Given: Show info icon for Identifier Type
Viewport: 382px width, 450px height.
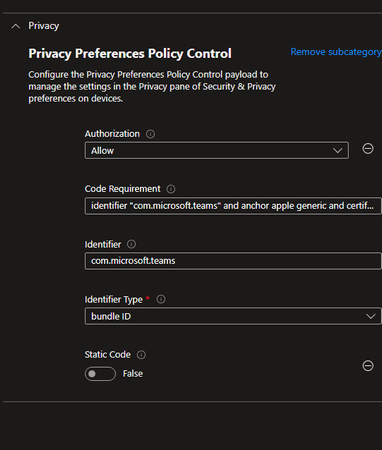Looking at the screenshot, I should pyautogui.click(x=161, y=299).
